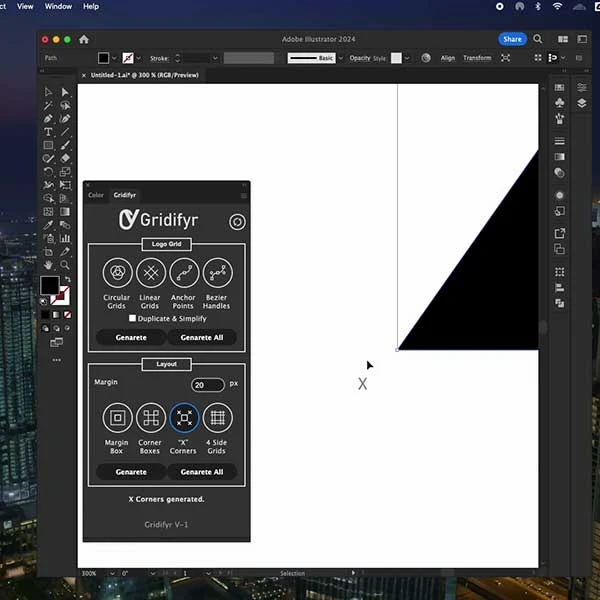
Task: Go to Illustrator Home screen
Action: (x=84, y=39)
